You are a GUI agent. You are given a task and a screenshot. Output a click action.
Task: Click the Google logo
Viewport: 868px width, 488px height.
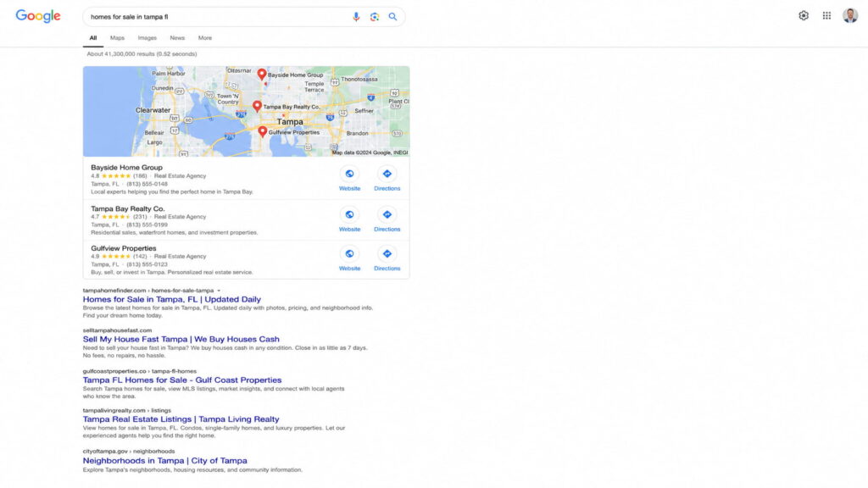pos(37,16)
